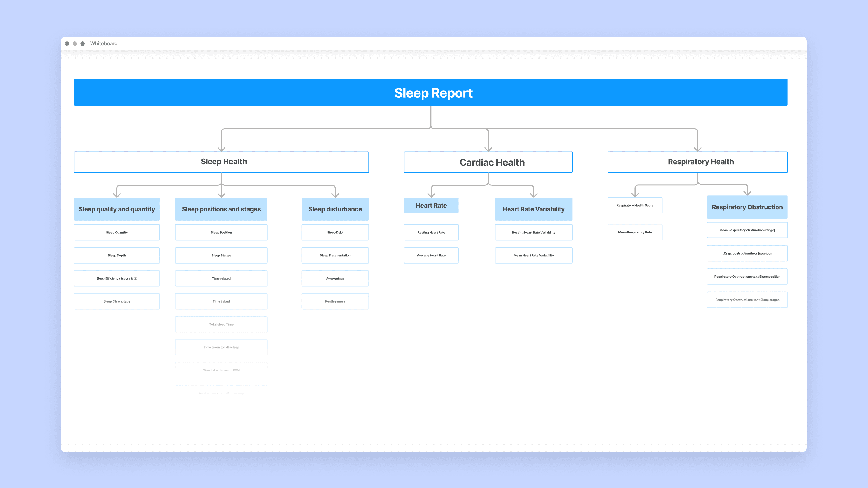The width and height of the screenshot is (868, 488).
Task: Click the Whiteboard window title
Action: [x=104, y=43]
